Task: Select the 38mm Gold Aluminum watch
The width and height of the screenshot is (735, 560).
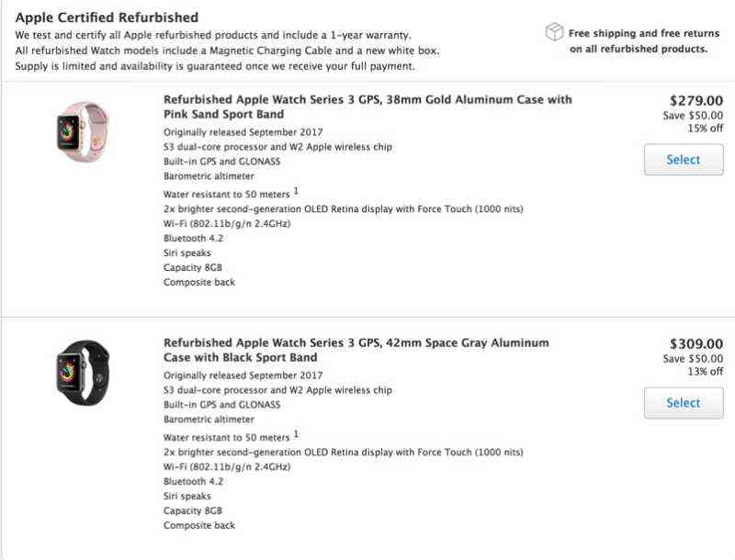Action: click(684, 159)
